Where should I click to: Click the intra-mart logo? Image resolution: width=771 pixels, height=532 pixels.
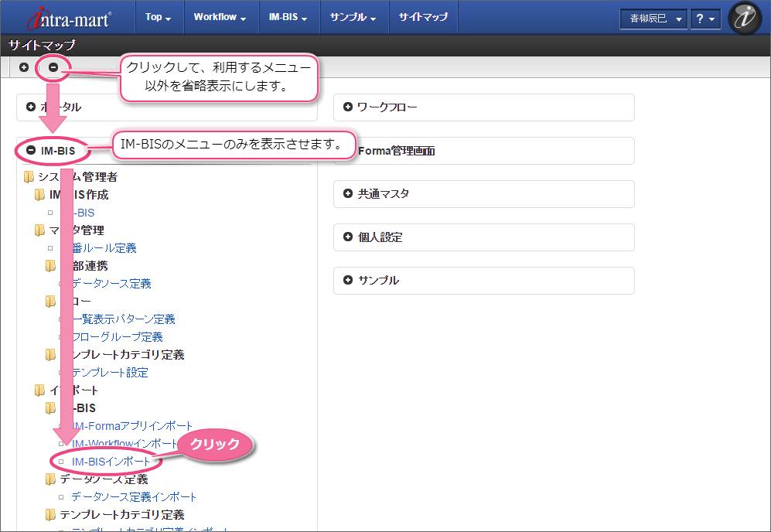(69, 19)
